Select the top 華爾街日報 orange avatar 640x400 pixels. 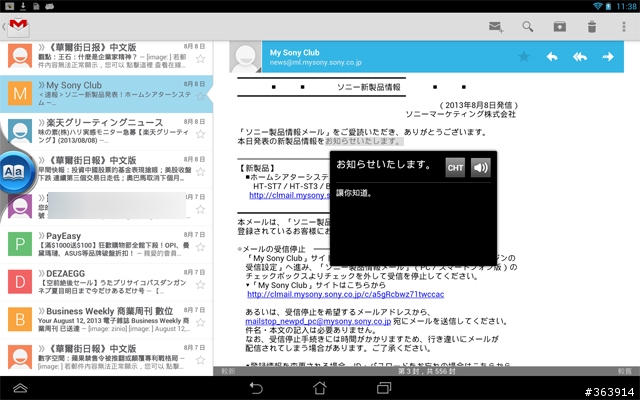tap(20, 56)
